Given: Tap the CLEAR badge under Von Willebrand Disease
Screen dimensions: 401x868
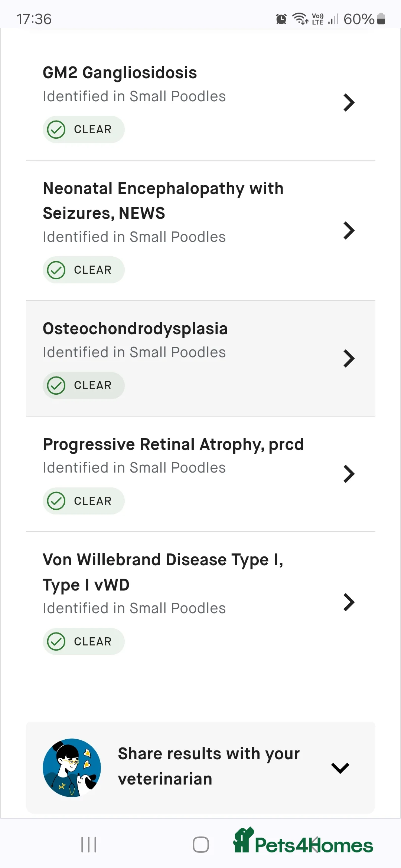Looking at the screenshot, I should [84, 641].
